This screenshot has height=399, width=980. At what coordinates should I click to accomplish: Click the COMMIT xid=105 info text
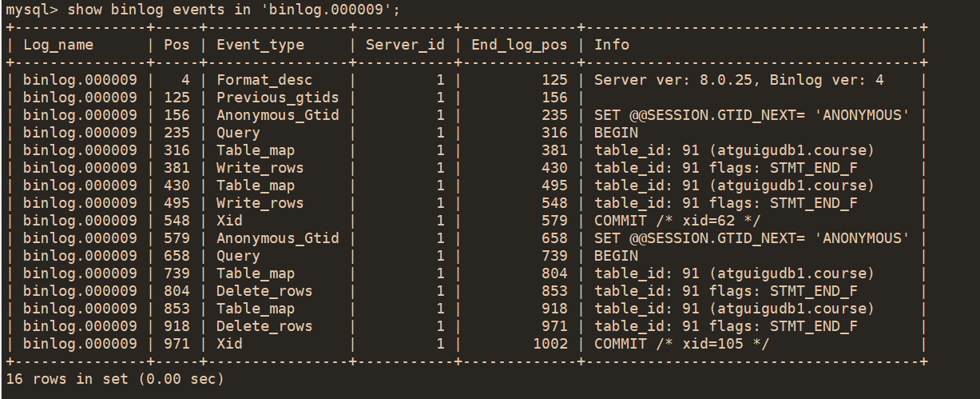coord(682,344)
